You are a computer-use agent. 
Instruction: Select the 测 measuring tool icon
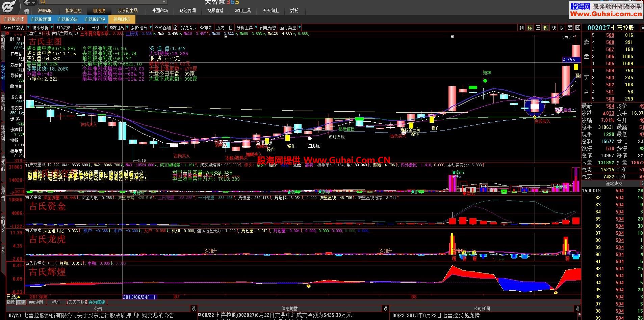click(x=521, y=28)
